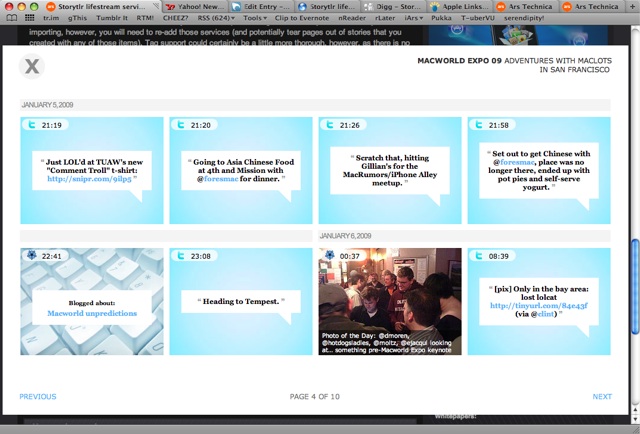Image resolution: width=640 pixels, height=434 pixels.
Task: Click the serendipity! bookmark
Action: pos(524,18)
